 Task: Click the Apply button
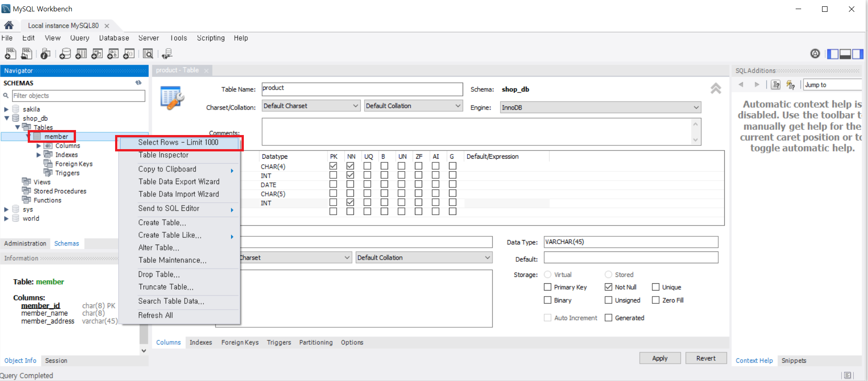point(660,358)
